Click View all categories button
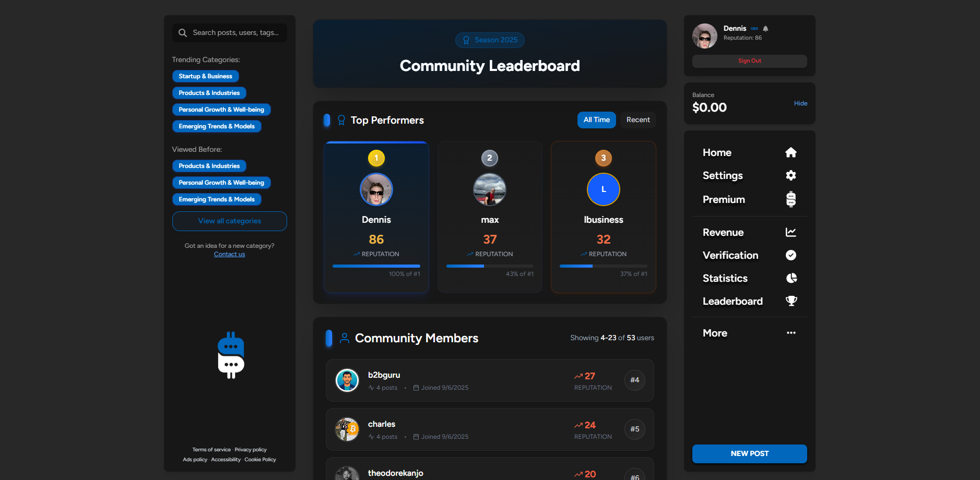The width and height of the screenshot is (980, 480). pos(230,221)
